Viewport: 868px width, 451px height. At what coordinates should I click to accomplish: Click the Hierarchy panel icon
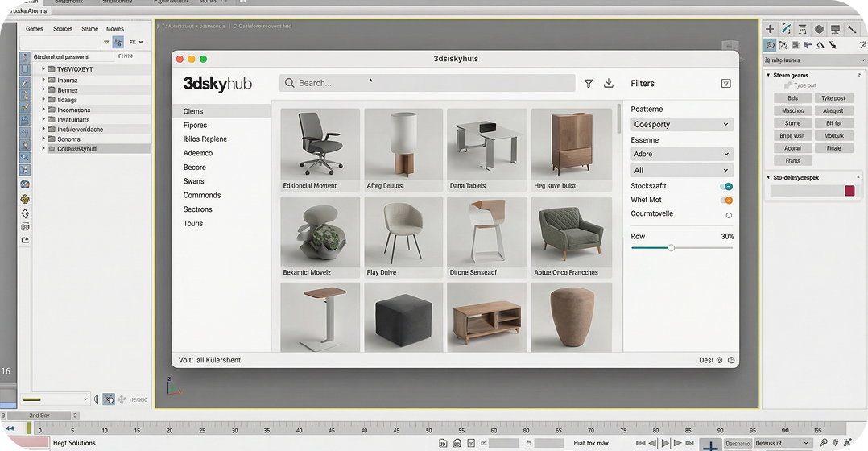coord(802,29)
